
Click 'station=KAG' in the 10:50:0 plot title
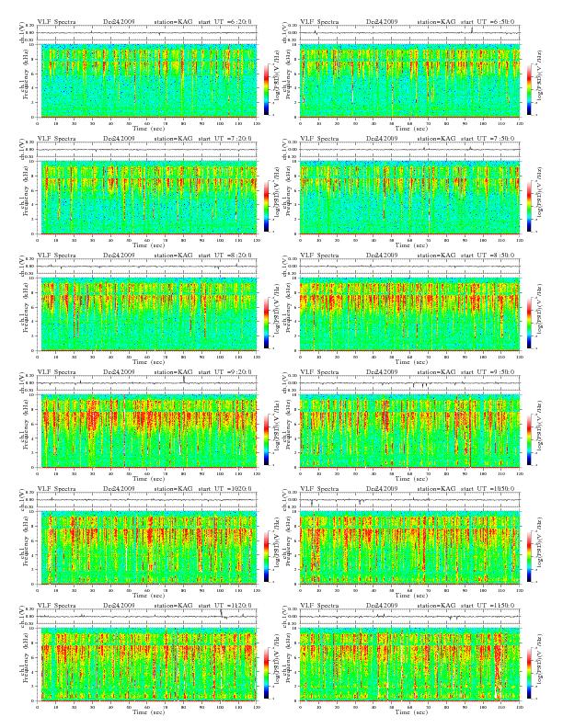coord(436,488)
